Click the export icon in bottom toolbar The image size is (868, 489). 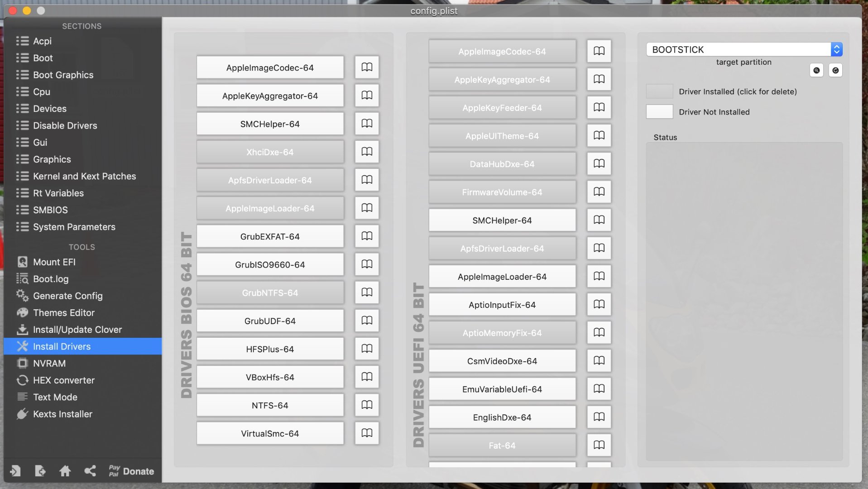coord(40,471)
